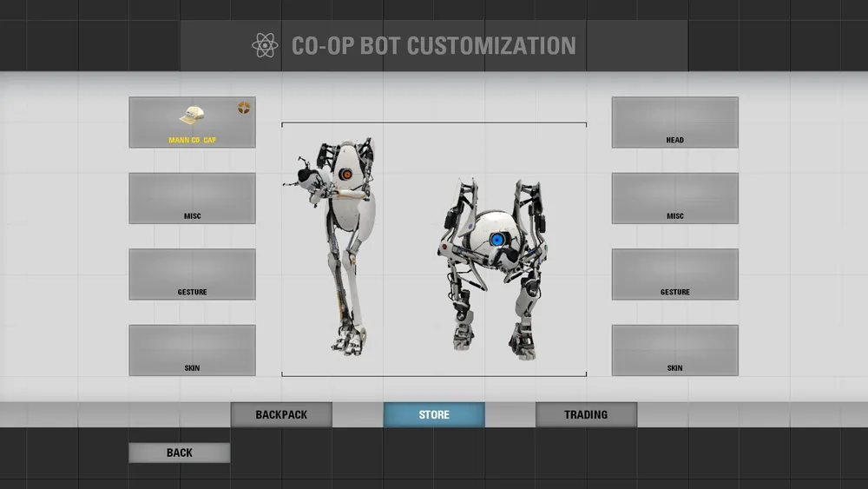Click the orange Team Fortress badge icon

click(244, 108)
